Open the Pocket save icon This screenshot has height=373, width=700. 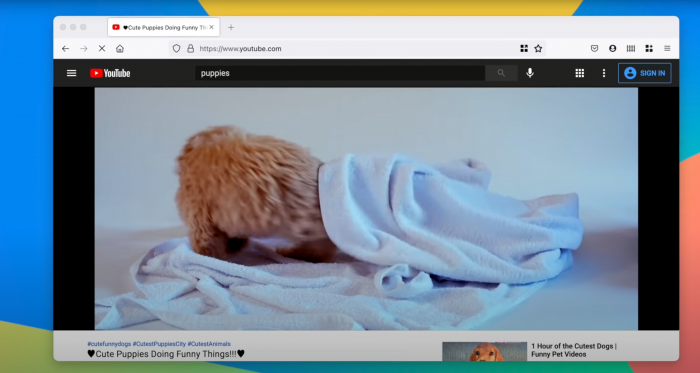click(x=594, y=49)
